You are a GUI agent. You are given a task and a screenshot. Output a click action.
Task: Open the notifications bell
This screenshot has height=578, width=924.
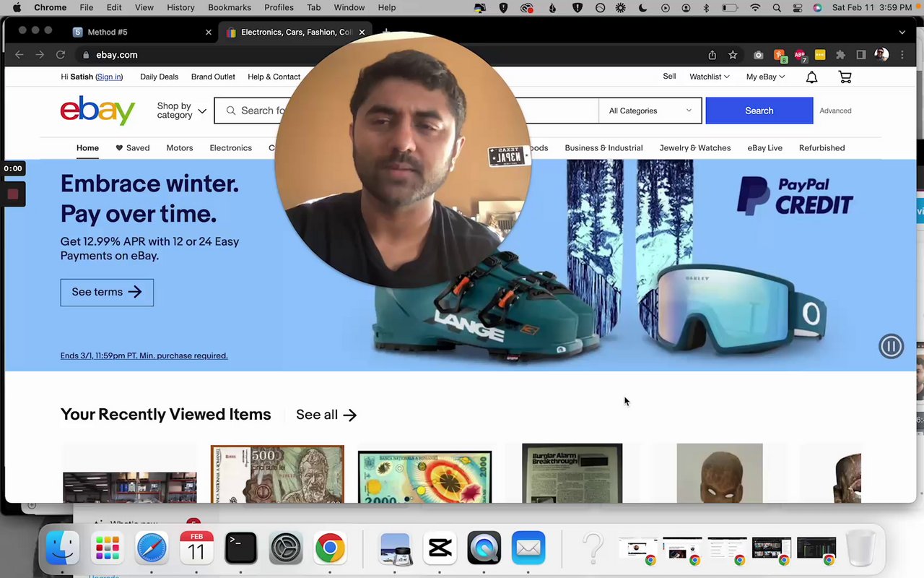811,77
